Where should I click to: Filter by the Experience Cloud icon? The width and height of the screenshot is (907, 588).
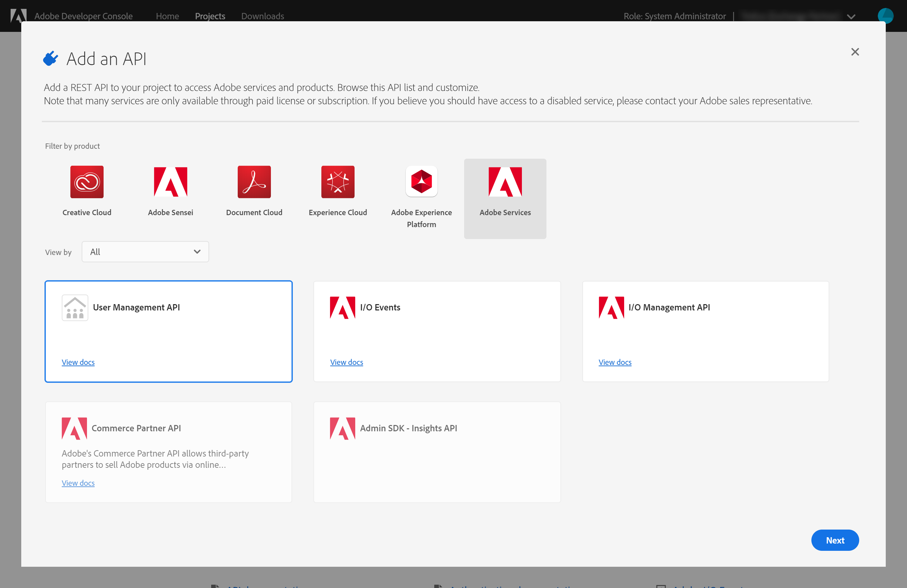click(338, 182)
